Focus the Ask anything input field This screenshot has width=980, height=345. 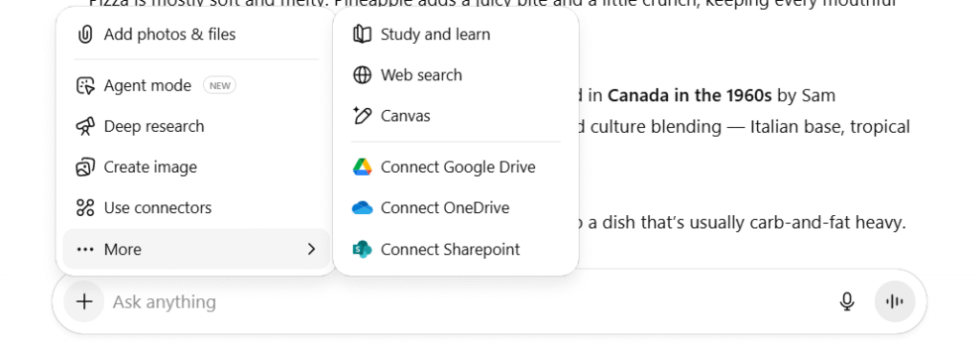tap(469, 302)
